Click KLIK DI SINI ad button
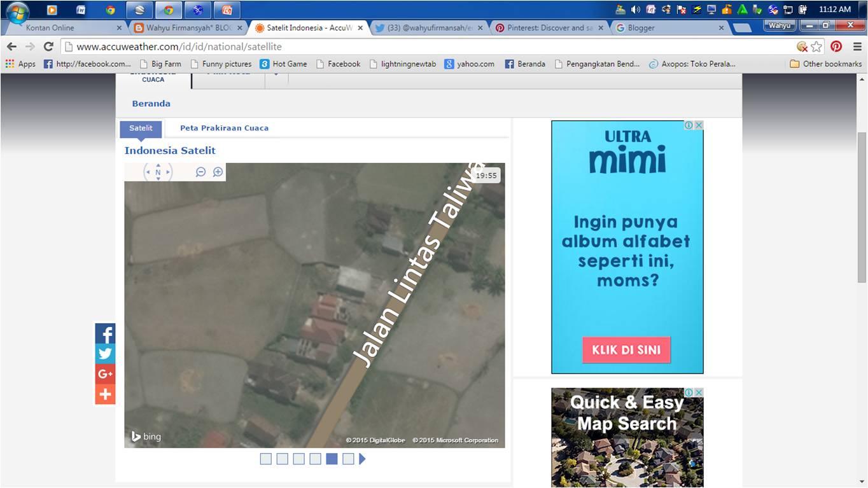This screenshot has height=488, width=868. [x=626, y=350]
